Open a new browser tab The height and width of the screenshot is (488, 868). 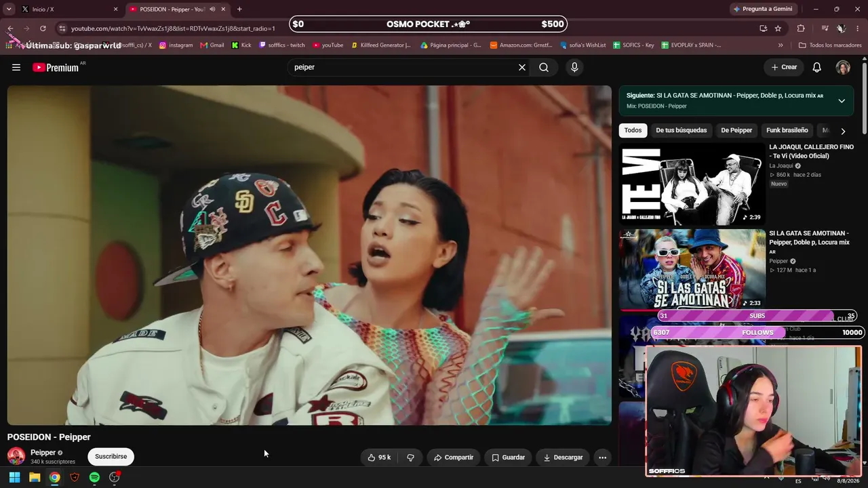tap(239, 9)
